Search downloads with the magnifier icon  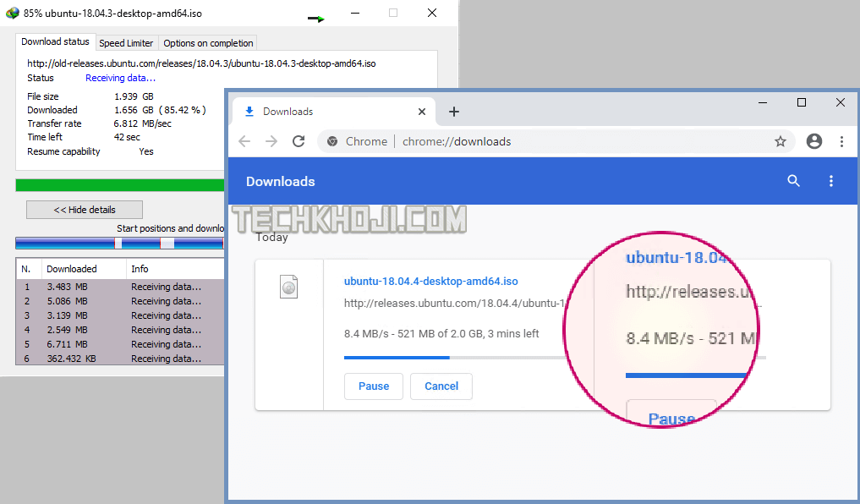pyautogui.click(x=794, y=181)
